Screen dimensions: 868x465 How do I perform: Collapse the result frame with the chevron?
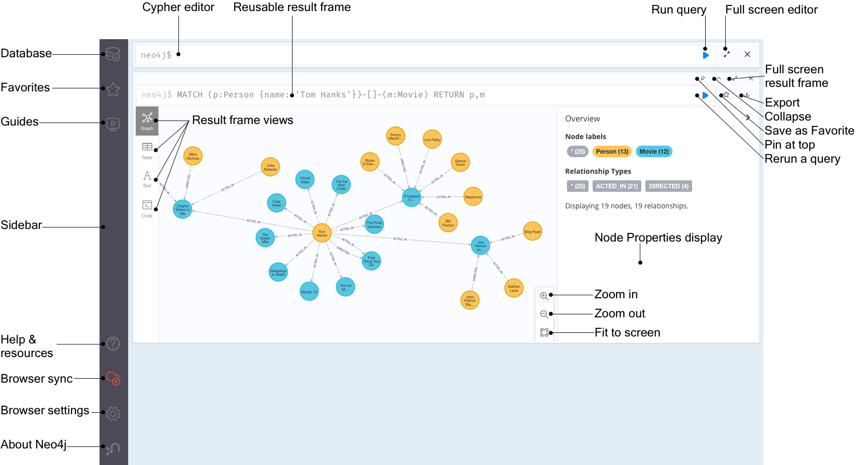(719, 78)
